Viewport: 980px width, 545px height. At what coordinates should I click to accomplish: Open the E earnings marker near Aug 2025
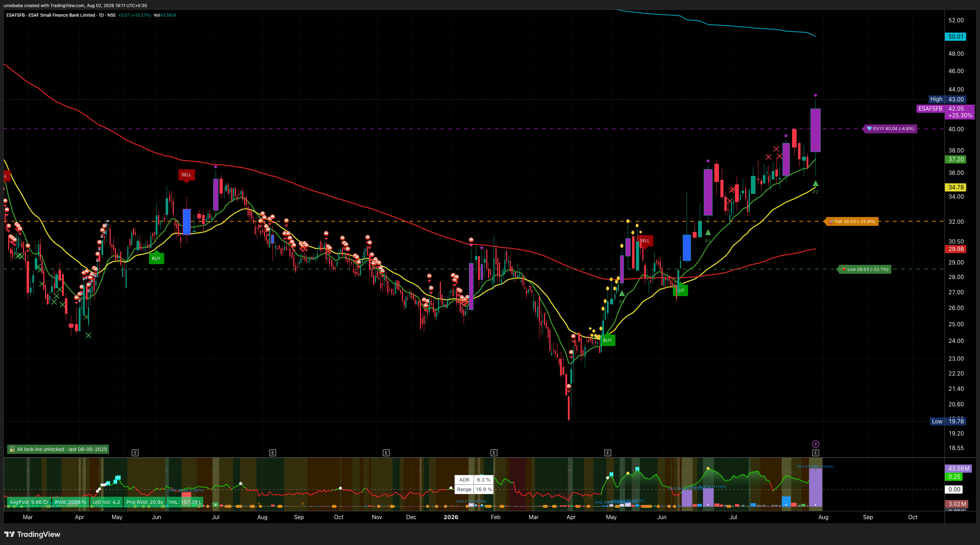pyautogui.click(x=272, y=452)
